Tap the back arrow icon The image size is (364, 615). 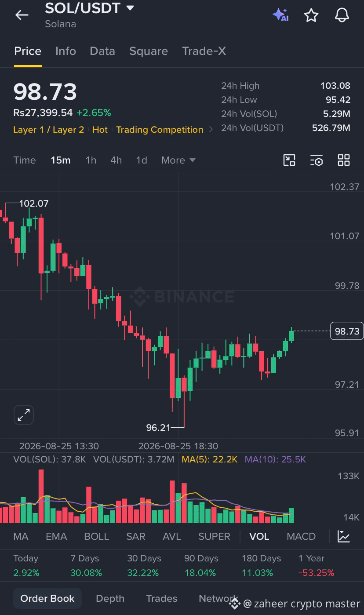tap(22, 15)
